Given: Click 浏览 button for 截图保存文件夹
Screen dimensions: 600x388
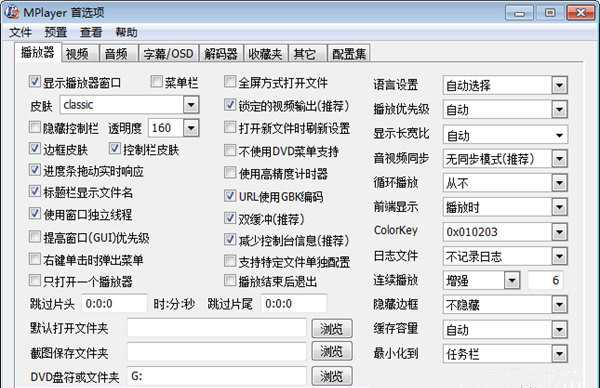Looking at the screenshot, I should 332,351.
